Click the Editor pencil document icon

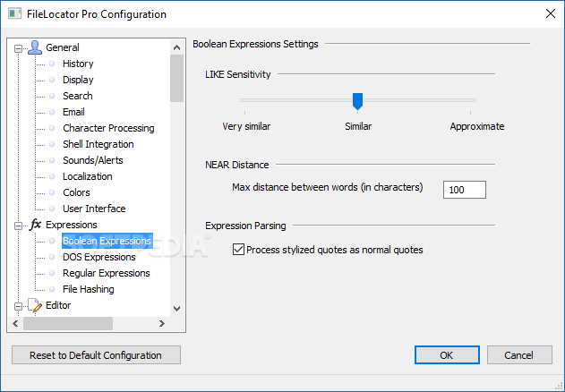click(35, 305)
